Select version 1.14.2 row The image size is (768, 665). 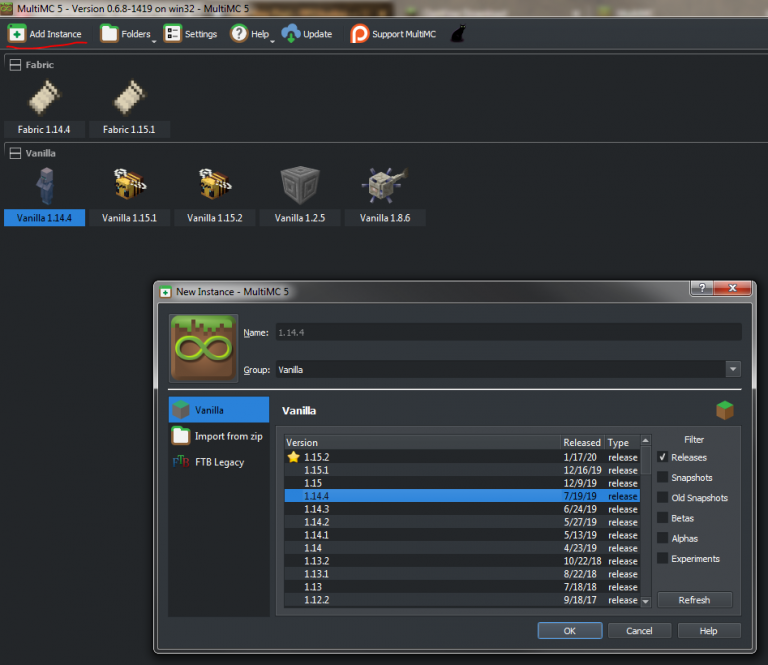point(462,522)
